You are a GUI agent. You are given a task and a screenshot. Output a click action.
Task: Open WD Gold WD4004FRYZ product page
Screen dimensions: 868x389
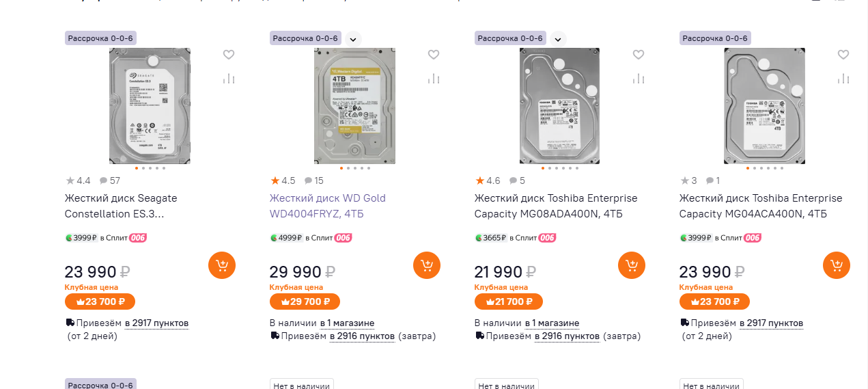point(327,206)
